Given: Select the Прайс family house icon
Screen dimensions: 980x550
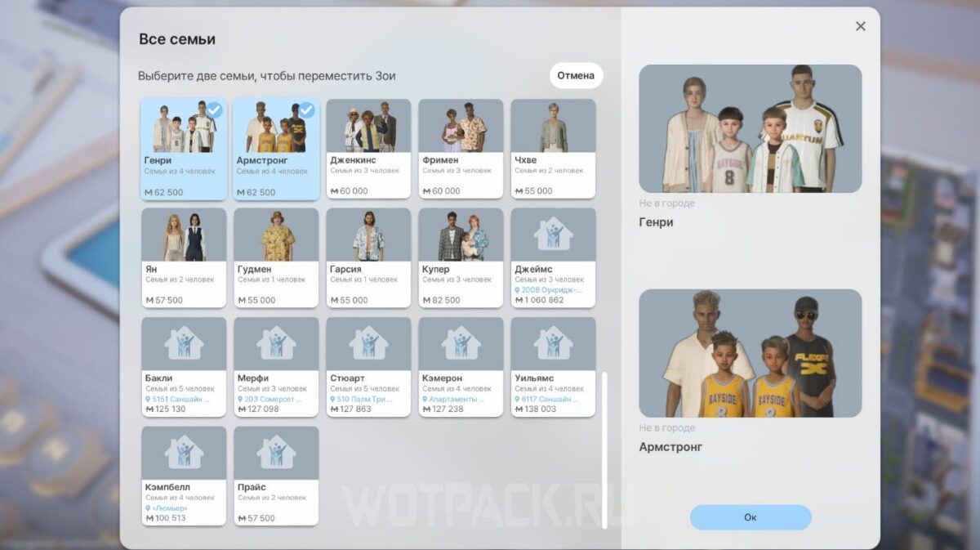Looking at the screenshot, I should coord(276,452).
